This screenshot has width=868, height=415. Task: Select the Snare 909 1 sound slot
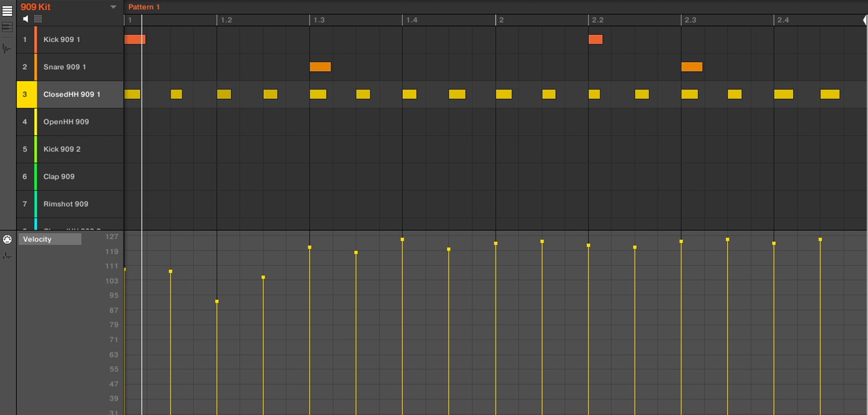pyautogui.click(x=70, y=67)
